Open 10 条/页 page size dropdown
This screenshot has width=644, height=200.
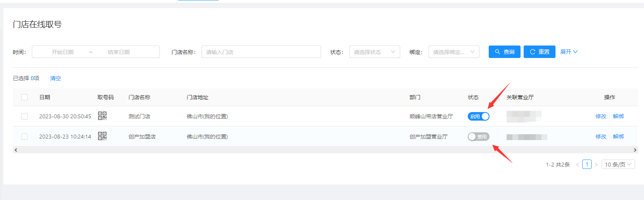point(618,165)
